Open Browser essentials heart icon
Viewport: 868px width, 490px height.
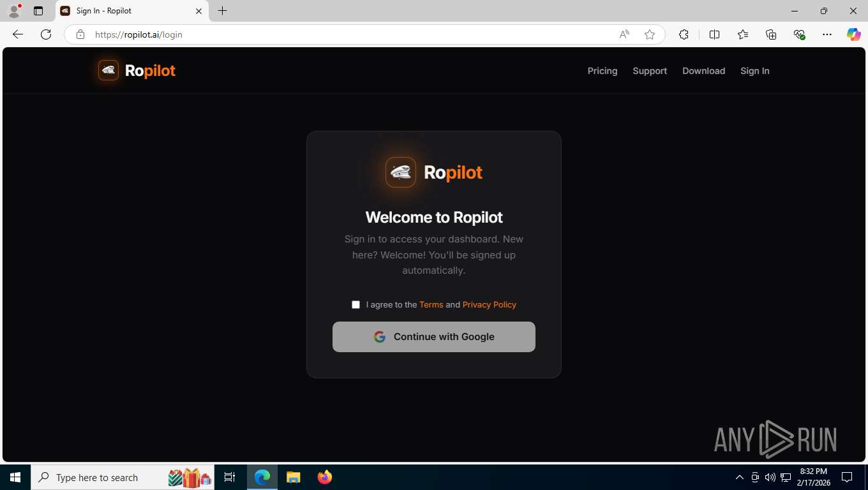(799, 34)
